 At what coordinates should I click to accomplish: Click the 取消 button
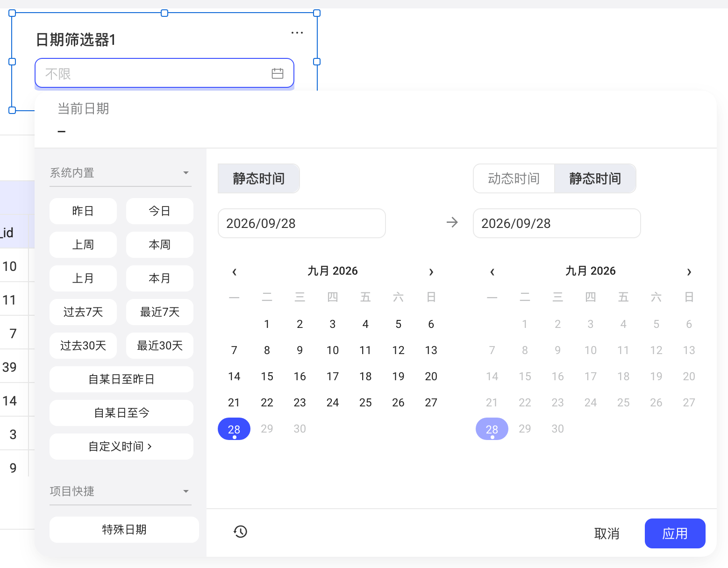(607, 533)
